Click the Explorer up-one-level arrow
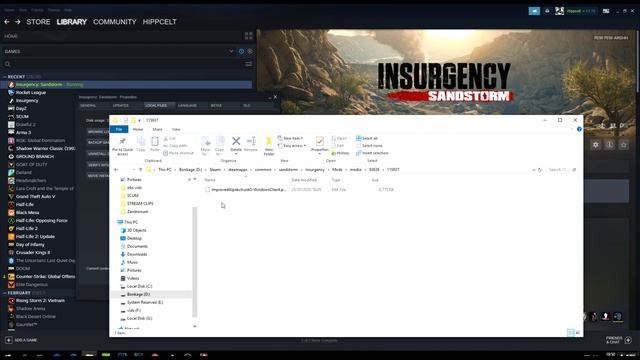640x360 pixels. [140, 170]
